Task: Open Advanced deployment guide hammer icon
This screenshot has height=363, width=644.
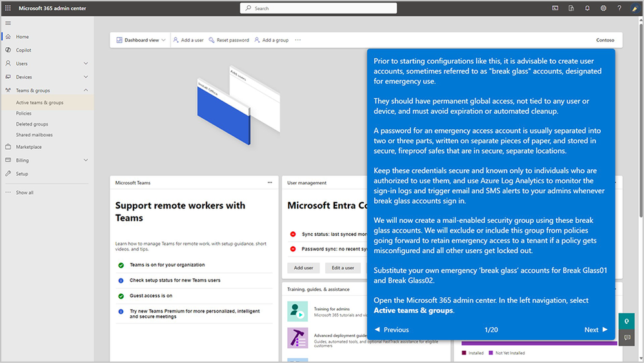Action: pos(297,338)
